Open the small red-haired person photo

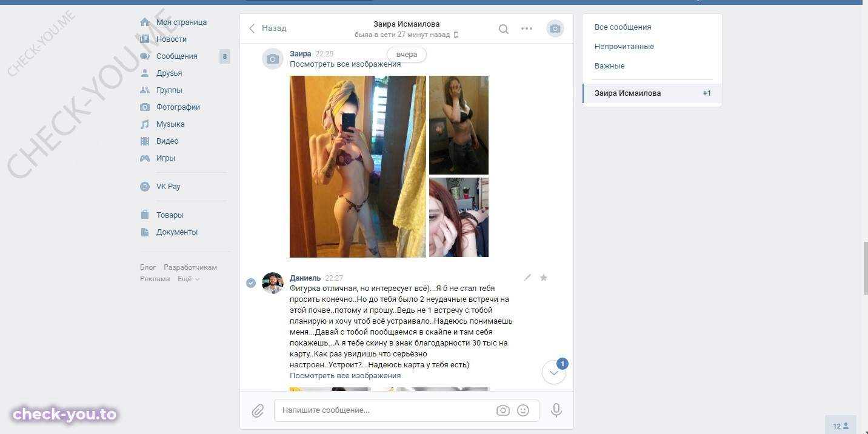click(x=459, y=218)
